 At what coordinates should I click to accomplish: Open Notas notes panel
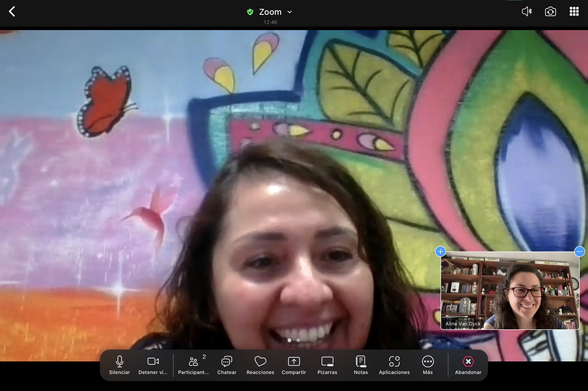click(x=361, y=365)
